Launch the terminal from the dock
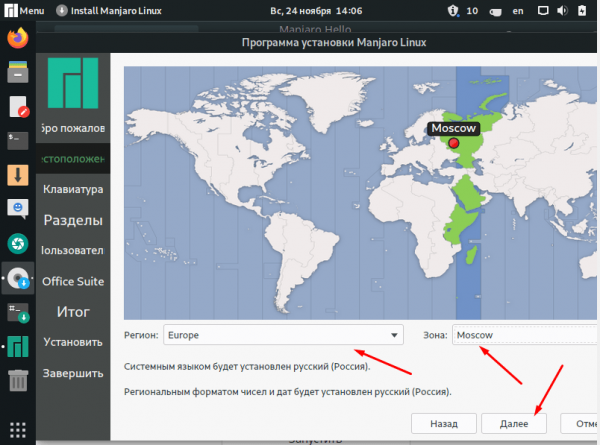Viewport: 600px width, 445px height. tap(18, 141)
